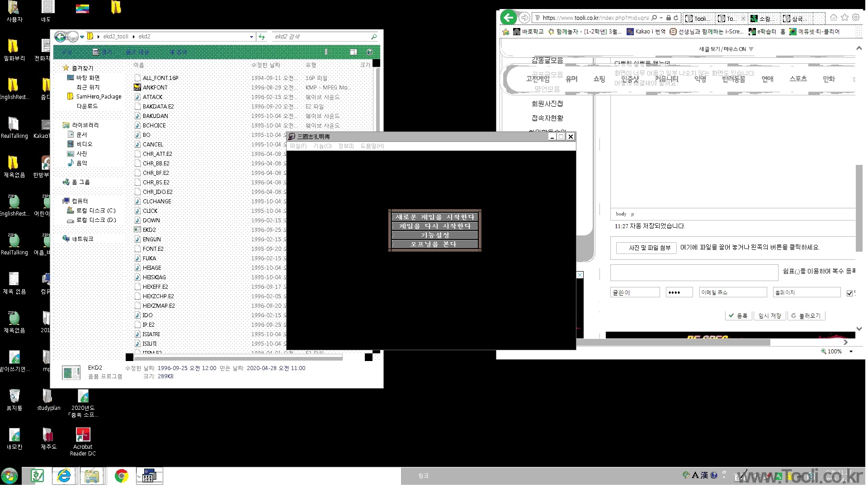Open the recent pages dropdown beside the Explorer forward button
Image resolution: width=868 pixels, height=488 pixels.
[x=82, y=37]
